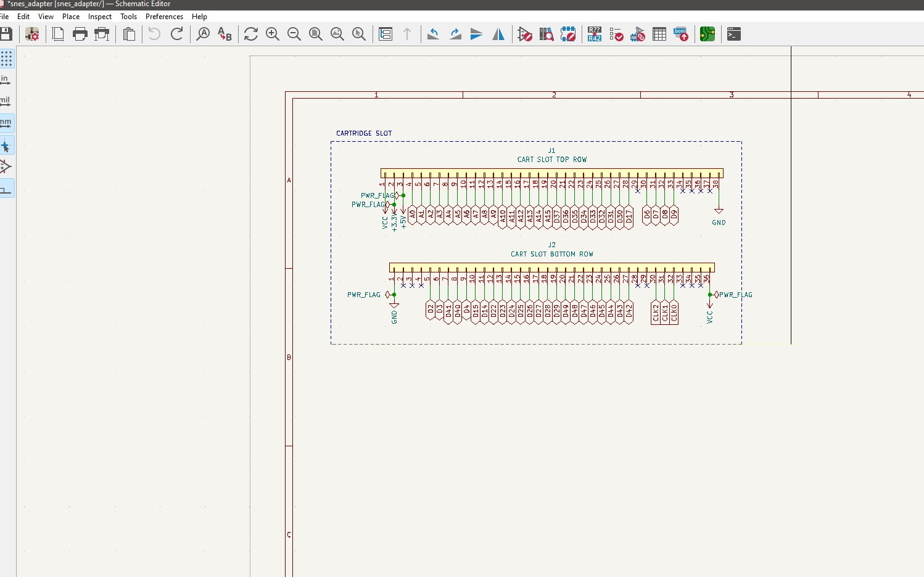This screenshot has height=577, width=924.
Task: Select PWR_FLAG near J2 VCC
Action: [x=733, y=295]
